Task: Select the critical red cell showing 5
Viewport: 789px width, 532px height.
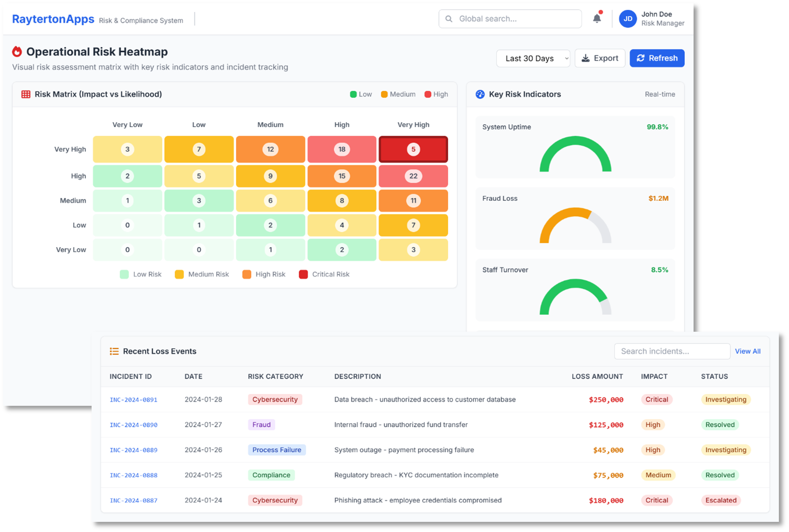Action: pos(413,150)
